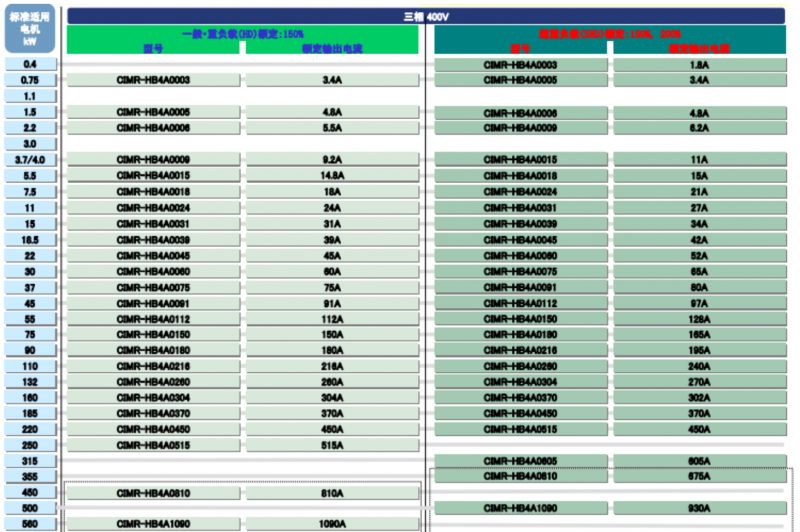Select the 355 kW row label
Screen dimensions: 800x532
(30, 476)
